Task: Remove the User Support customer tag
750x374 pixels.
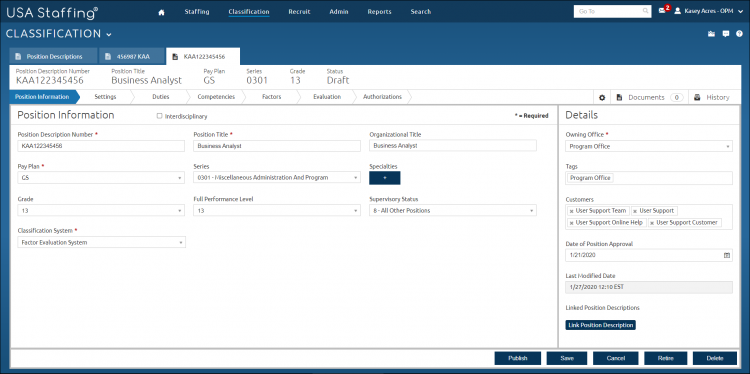Action: 635,211
